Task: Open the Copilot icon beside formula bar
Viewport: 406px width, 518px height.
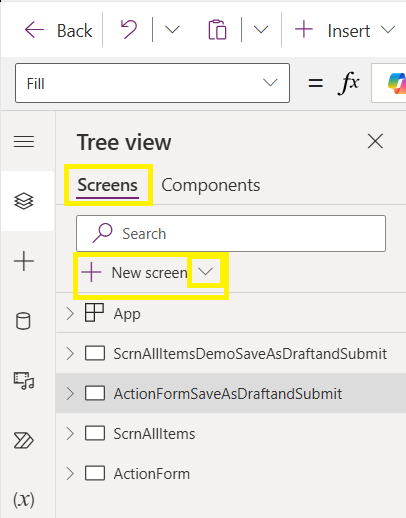Action: pyautogui.click(x=397, y=83)
